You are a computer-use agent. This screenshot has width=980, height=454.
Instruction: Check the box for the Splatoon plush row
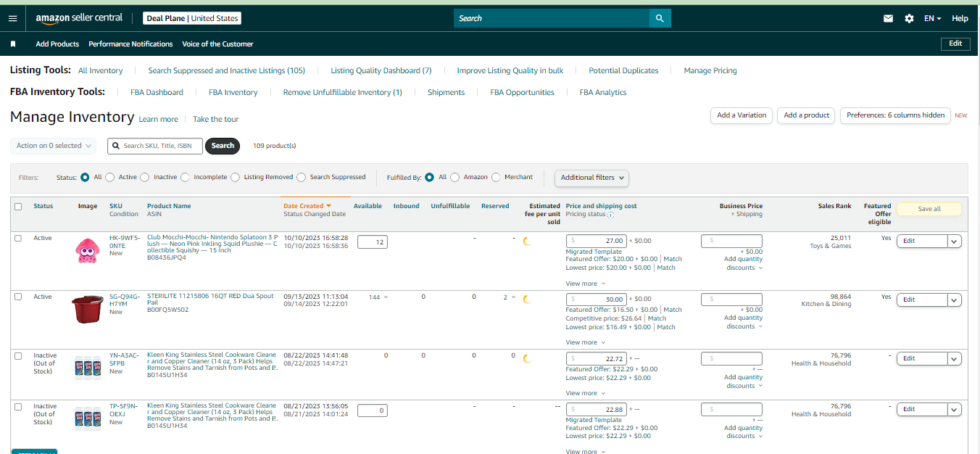[x=18, y=238]
